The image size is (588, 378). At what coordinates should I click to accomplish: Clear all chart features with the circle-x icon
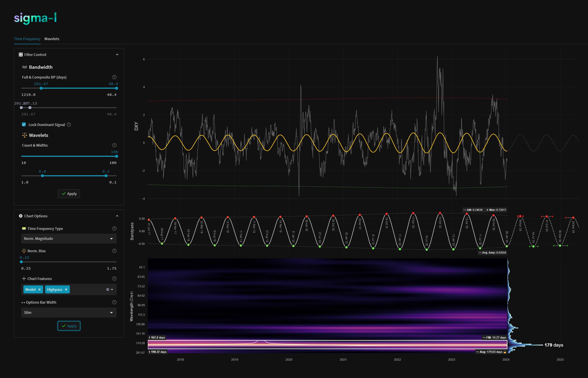(x=108, y=290)
